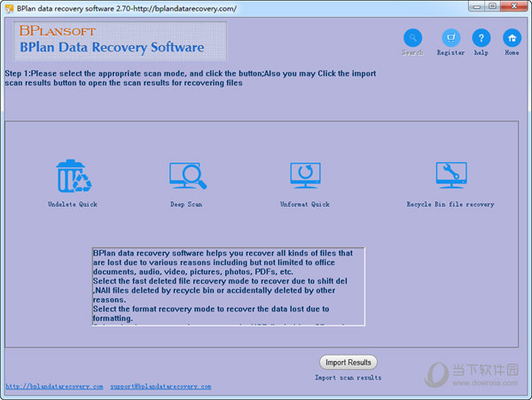Click the "Search" label under magnifier
This screenshot has height=400, width=532.
[x=412, y=52]
